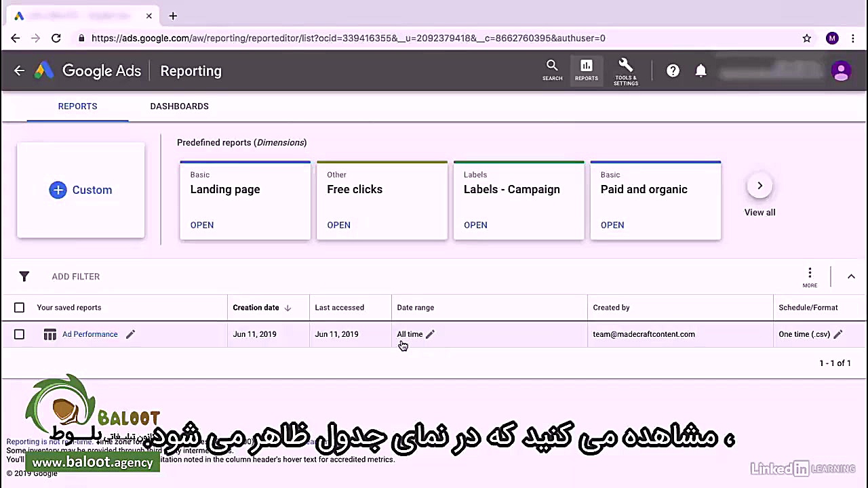Click the Search icon in the top bar
Image resolution: width=868 pixels, height=488 pixels.
click(552, 70)
